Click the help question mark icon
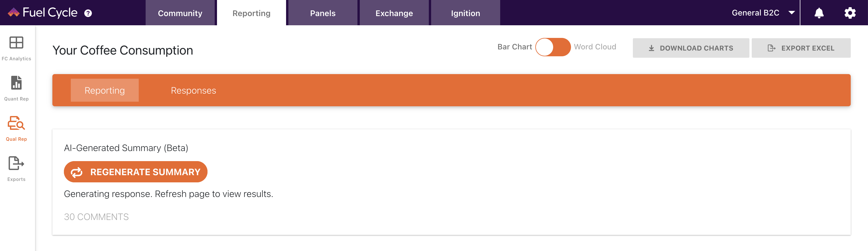Image resolution: width=868 pixels, height=251 pixels. (x=88, y=13)
